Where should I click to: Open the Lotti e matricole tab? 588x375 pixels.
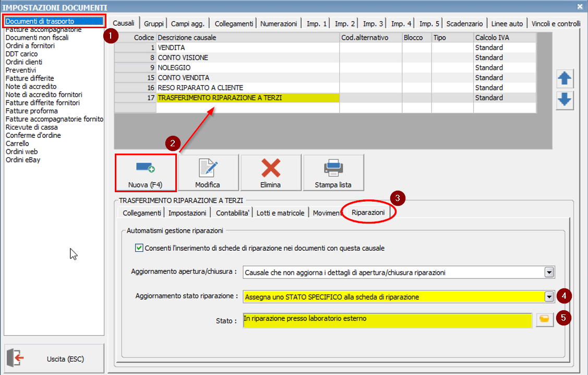282,213
